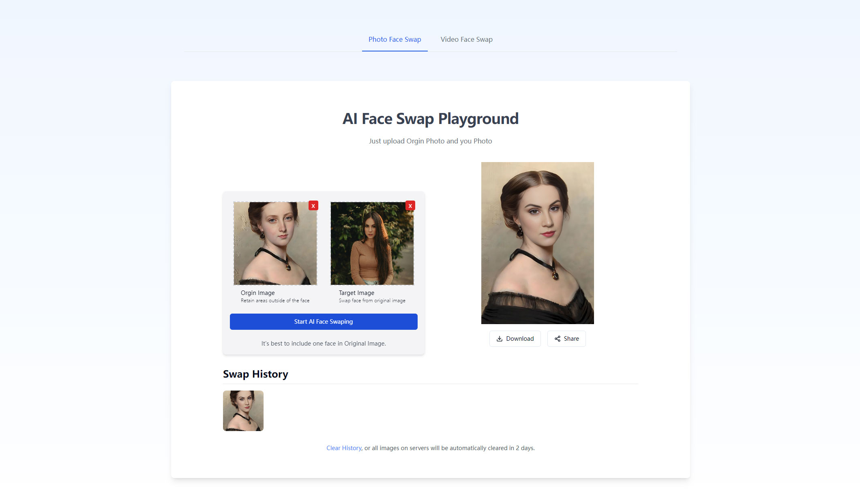Switch to the Video Face Swap tab
The height and width of the screenshot is (504, 860).
466,39
